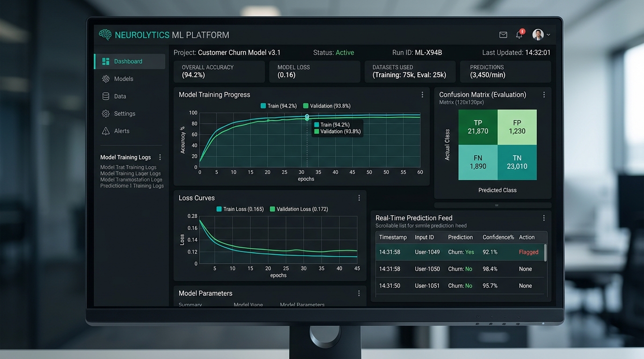Viewport: 644px width, 359px height.
Task: Click the user profile avatar
Action: (538, 35)
